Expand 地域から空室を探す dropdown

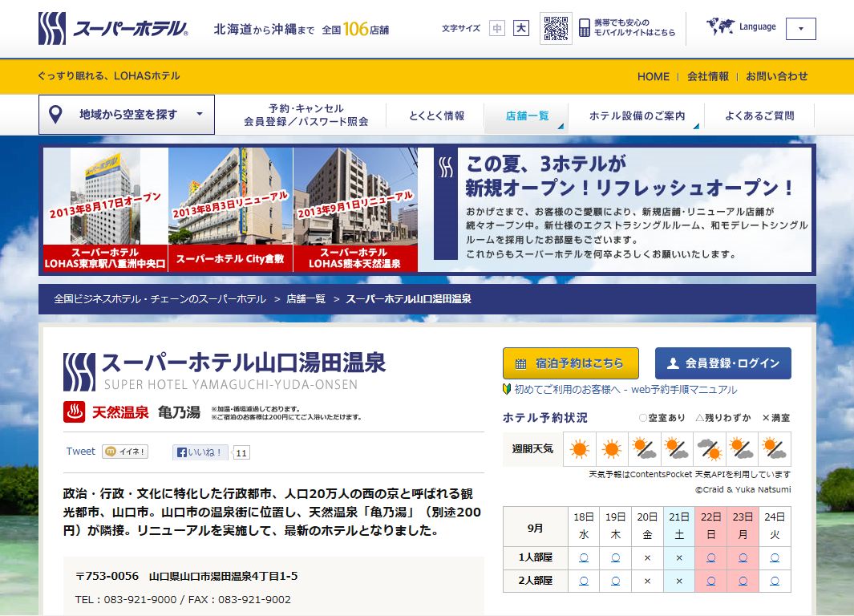127,115
